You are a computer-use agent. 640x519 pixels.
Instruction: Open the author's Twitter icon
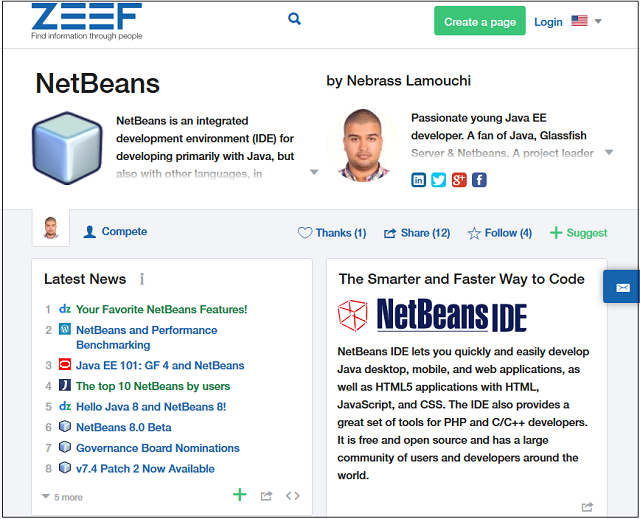[x=439, y=180]
